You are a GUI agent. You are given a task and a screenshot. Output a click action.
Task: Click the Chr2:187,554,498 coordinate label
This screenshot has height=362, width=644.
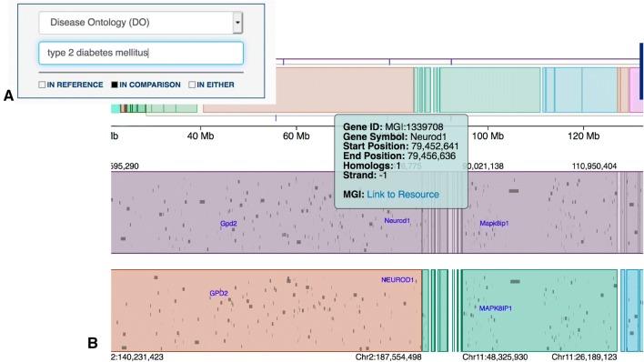388,357
